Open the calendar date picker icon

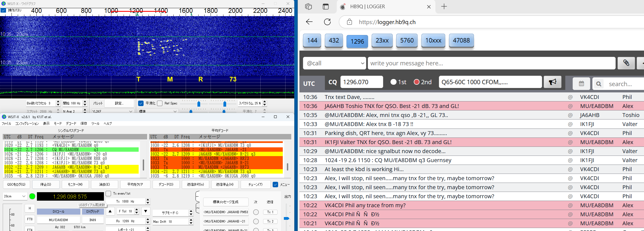[581, 84]
